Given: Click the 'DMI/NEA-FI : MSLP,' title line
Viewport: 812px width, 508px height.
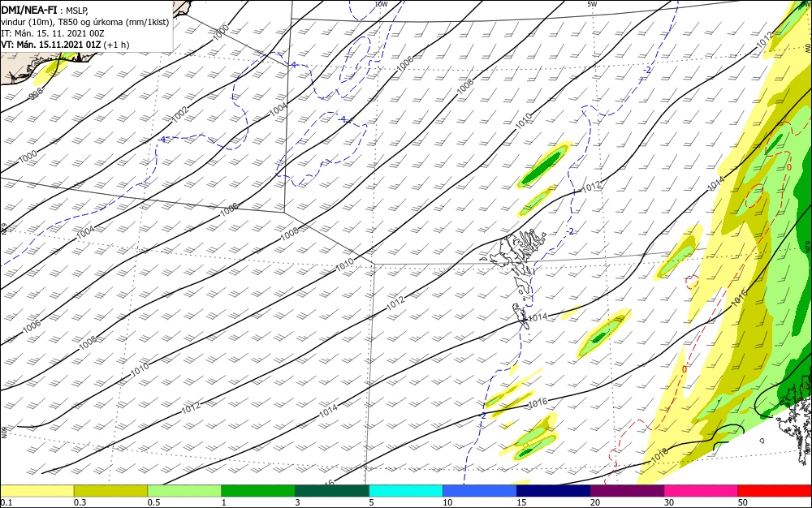Looking at the screenshot, I should pyautogui.click(x=45, y=10).
